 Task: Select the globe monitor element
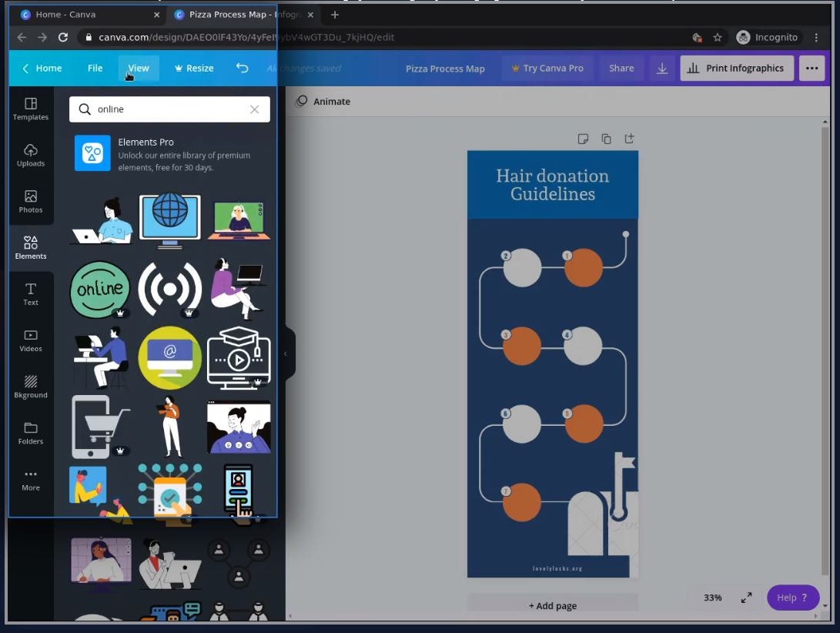point(170,221)
